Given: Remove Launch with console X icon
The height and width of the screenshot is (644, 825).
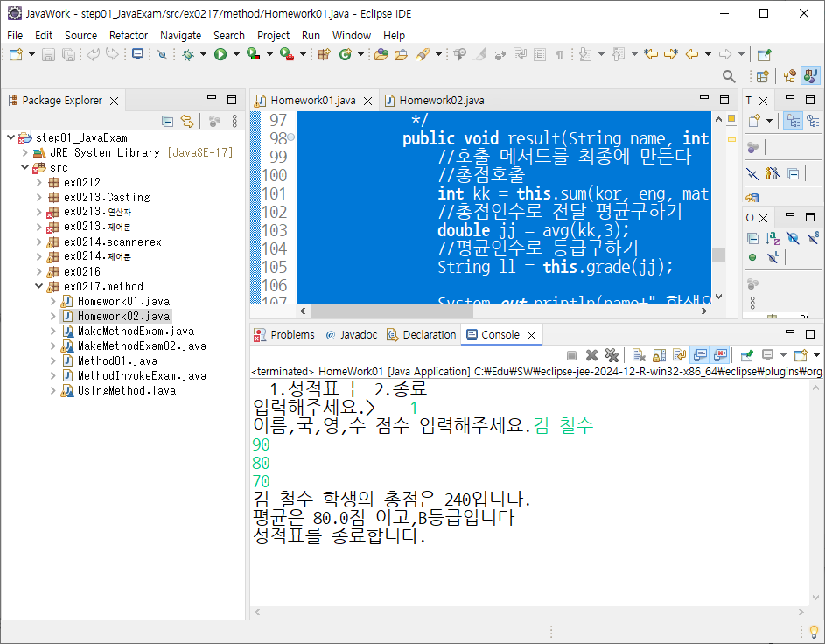Looking at the screenshot, I should (x=592, y=355).
